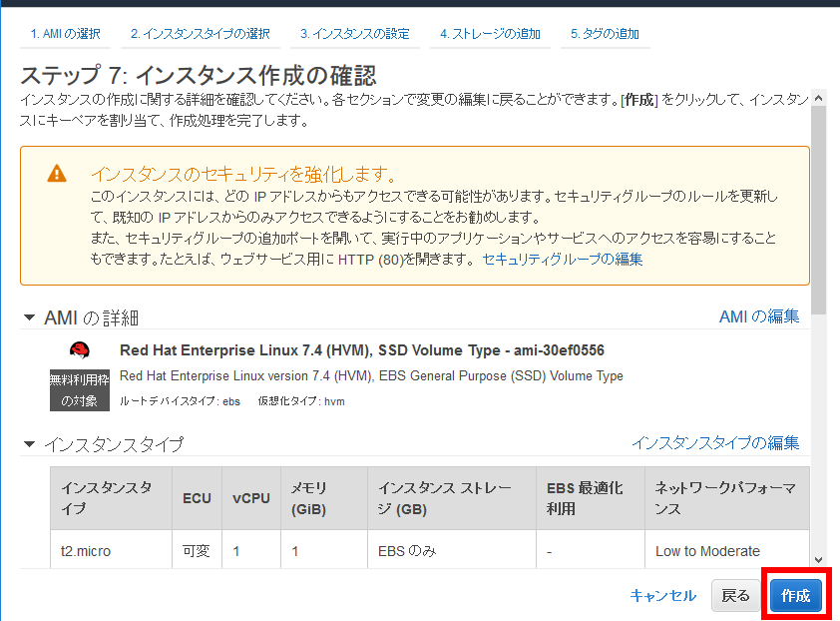Open the '1. AMI の選択' step tab

pos(66,34)
